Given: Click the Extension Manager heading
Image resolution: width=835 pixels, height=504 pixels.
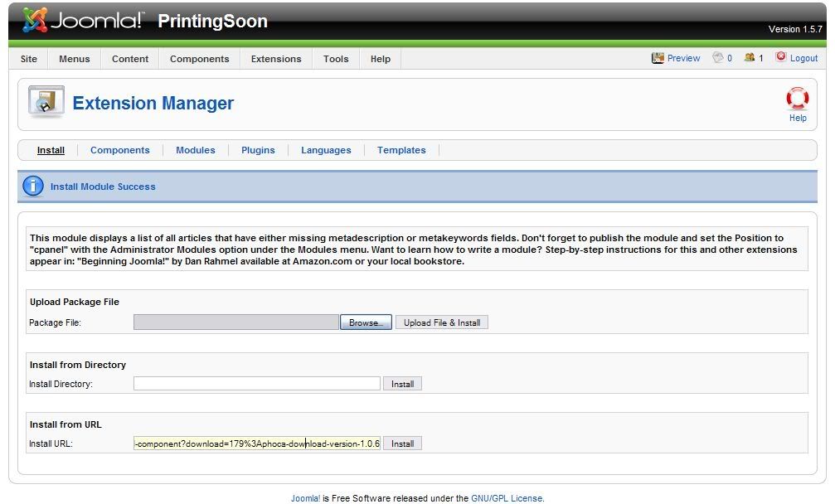Looking at the screenshot, I should 153,103.
